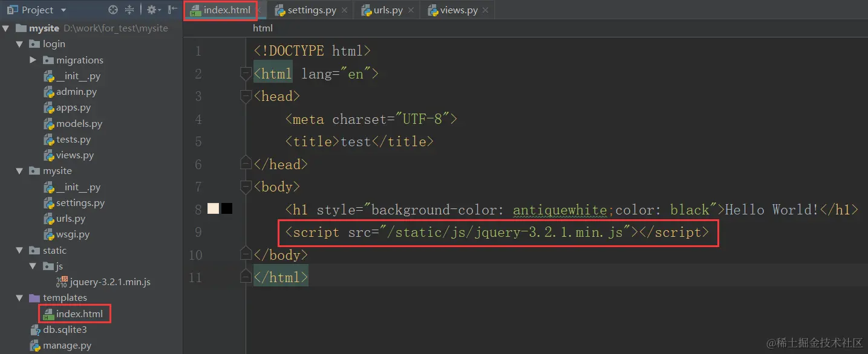Expand the migrations folder arrow
The image size is (868, 354).
(33, 60)
